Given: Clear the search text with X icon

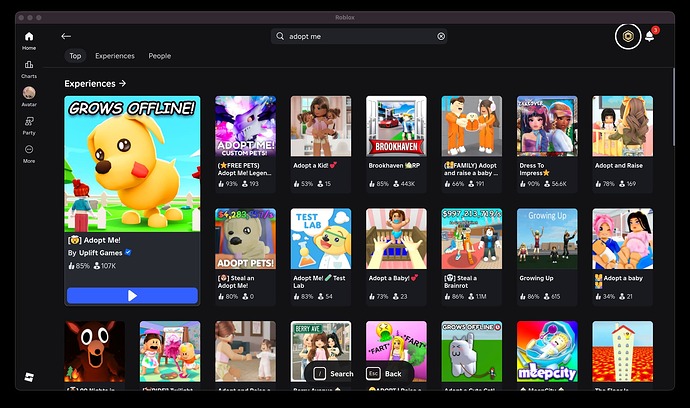Looking at the screenshot, I should [441, 37].
